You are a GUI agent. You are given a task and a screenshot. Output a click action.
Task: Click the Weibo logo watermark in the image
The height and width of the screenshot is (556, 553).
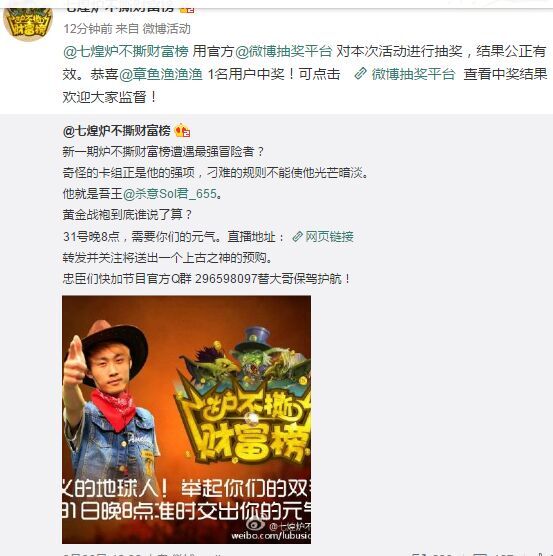tap(255, 524)
